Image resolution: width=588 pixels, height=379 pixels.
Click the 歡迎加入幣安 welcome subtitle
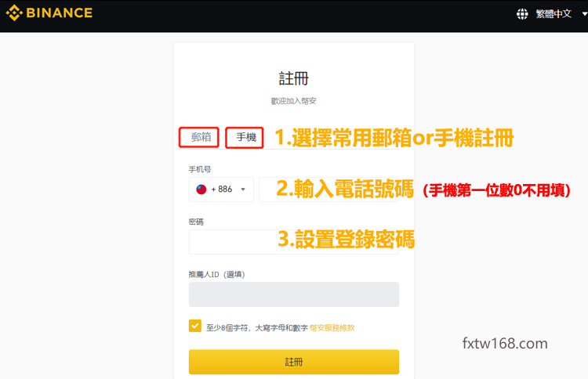point(293,101)
